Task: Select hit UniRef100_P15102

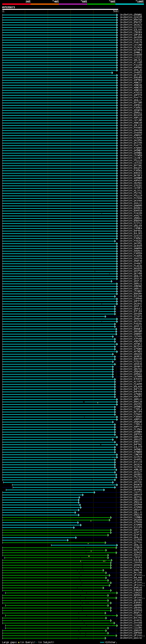Action: (131, 361)
